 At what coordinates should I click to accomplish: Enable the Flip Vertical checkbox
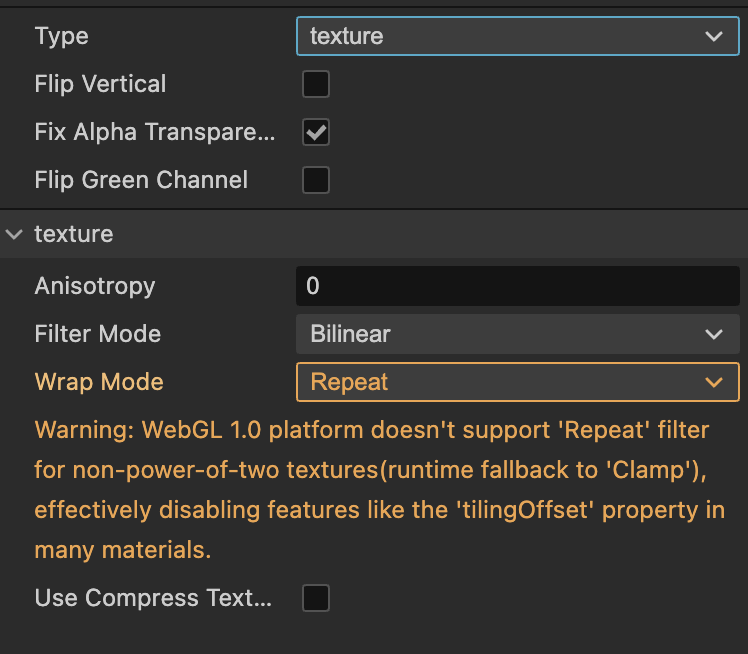tap(316, 84)
